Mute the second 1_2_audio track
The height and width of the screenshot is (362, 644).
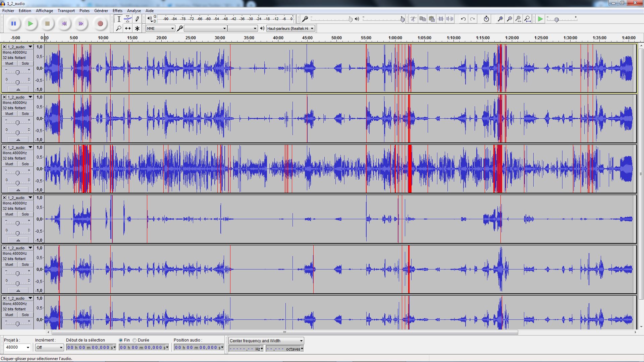click(9, 114)
